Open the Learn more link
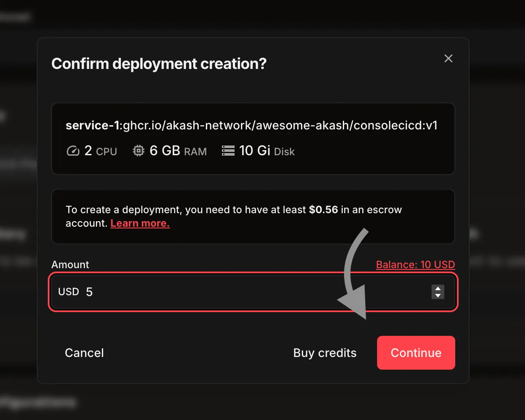This screenshot has width=525, height=420. (x=140, y=223)
